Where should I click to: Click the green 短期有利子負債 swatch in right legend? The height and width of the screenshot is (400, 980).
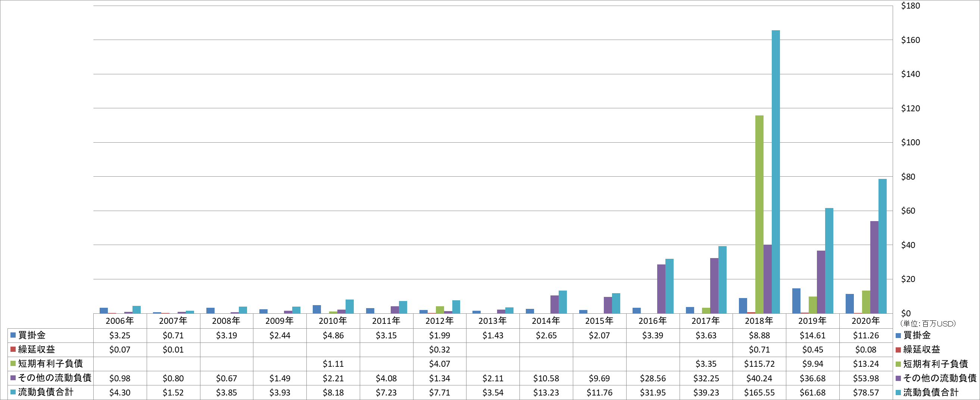pos(898,364)
